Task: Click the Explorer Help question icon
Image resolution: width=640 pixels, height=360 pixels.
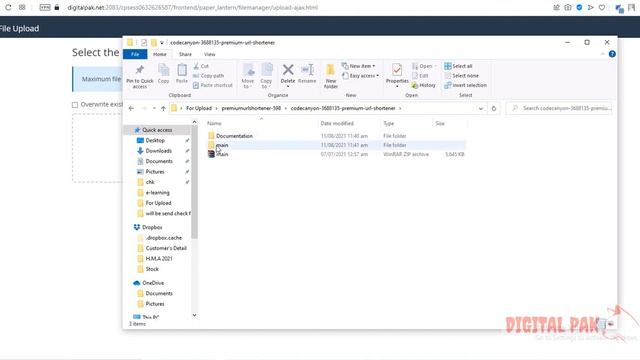Action: click(x=612, y=54)
